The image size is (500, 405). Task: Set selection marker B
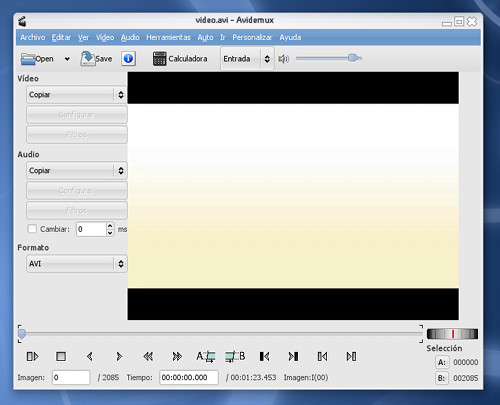[235, 357]
